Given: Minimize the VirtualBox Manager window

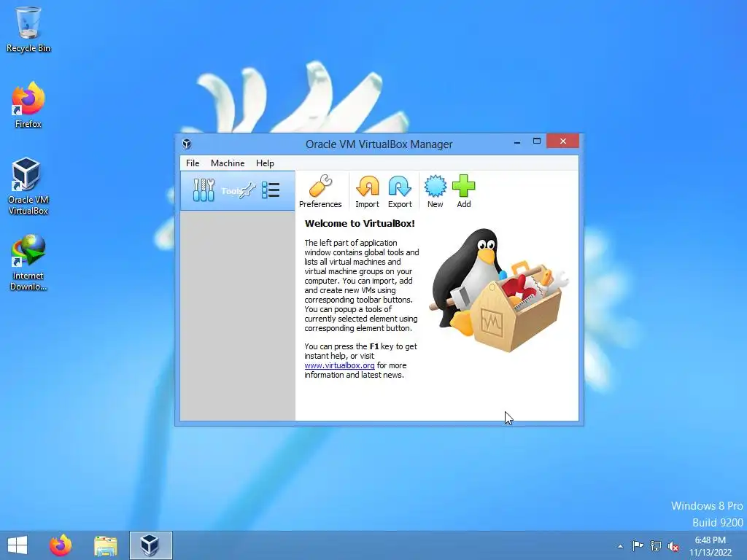Looking at the screenshot, I should tap(517, 141).
